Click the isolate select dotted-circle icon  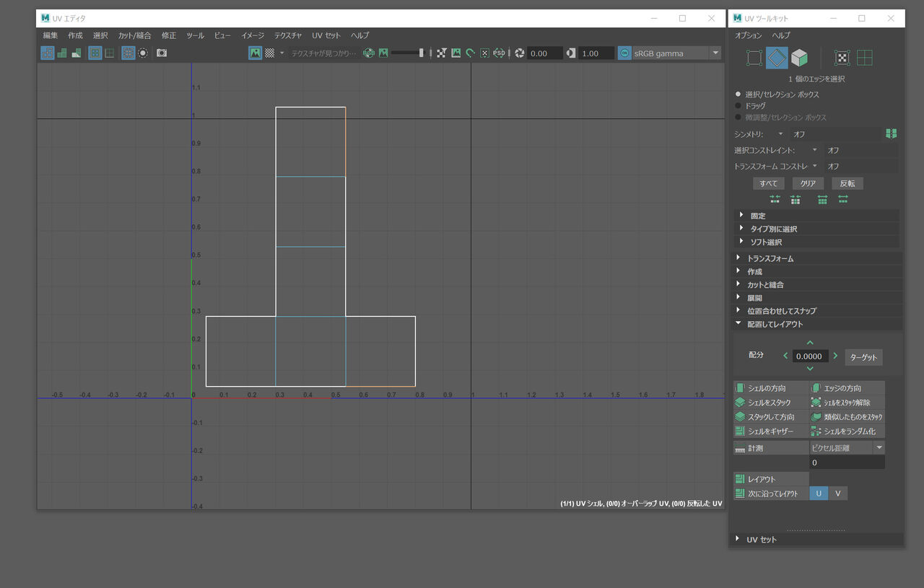[x=143, y=53]
